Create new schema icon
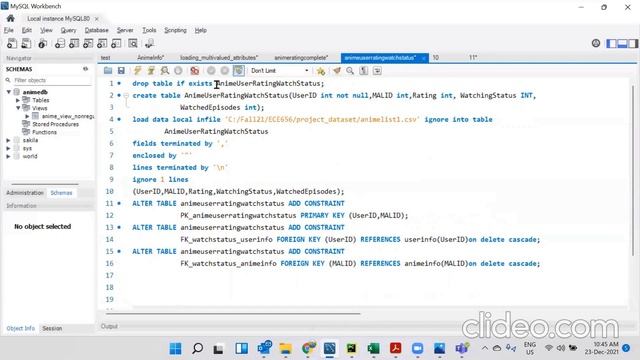Image resolution: width=640 pixels, height=360 pixels. (x=60, y=43)
